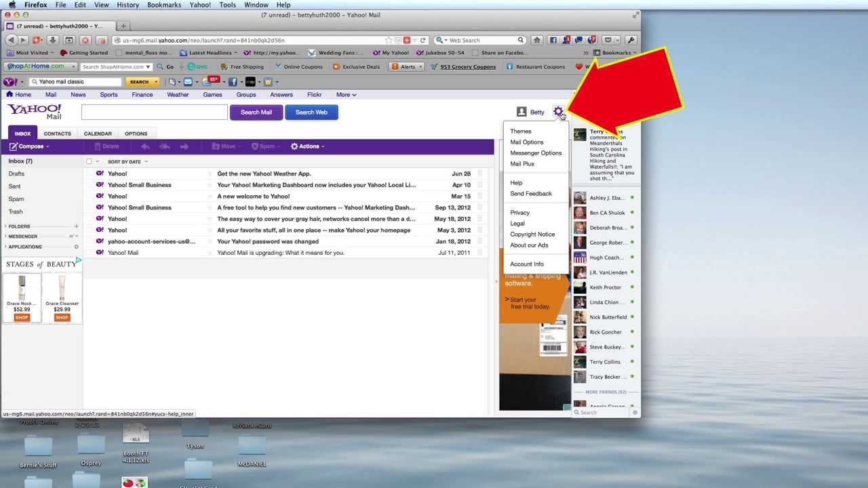This screenshot has width=868, height=488.
Task: Switch to the Calendar tab
Action: click(98, 134)
